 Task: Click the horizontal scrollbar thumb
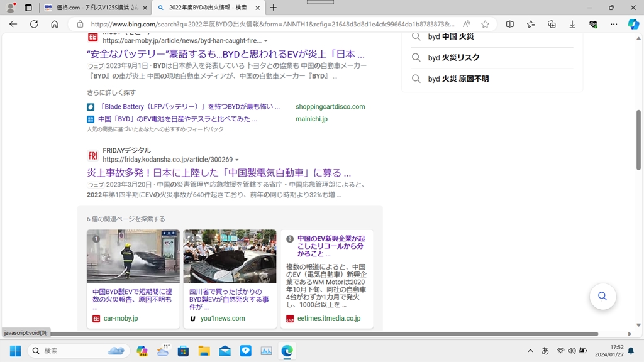coord(324,334)
